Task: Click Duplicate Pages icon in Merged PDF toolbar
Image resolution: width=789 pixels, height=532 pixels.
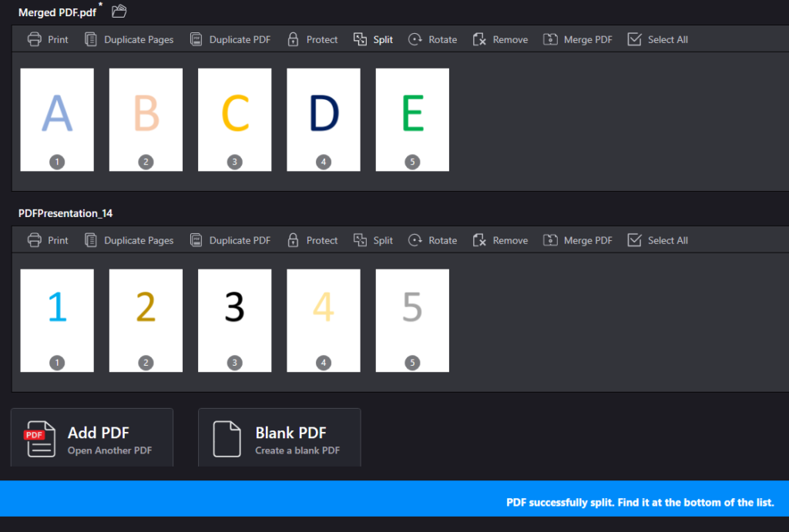Action: tap(91, 39)
